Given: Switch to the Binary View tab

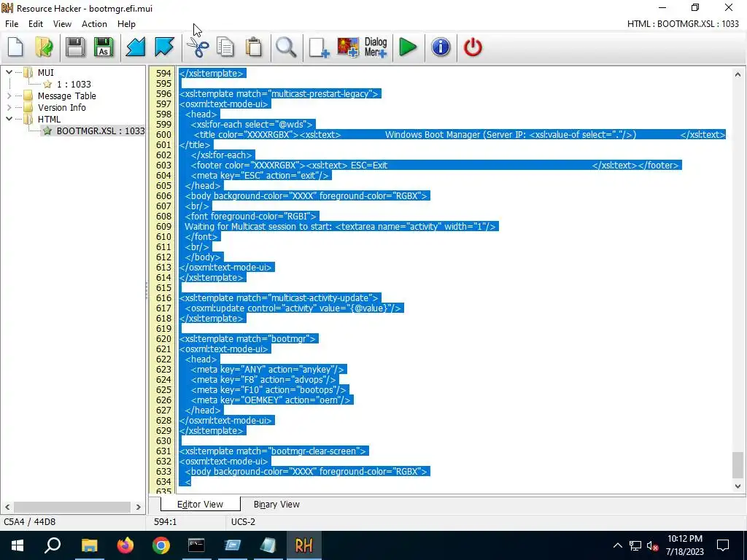Looking at the screenshot, I should [x=276, y=505].
